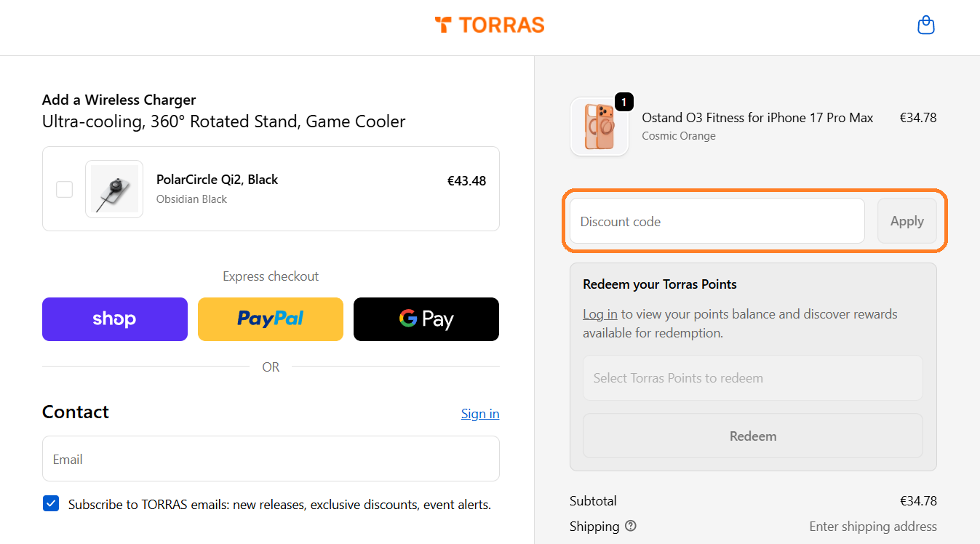980x544 pixels.
Task: Open the shopping bag icon
Action: [x=925, y=24]
